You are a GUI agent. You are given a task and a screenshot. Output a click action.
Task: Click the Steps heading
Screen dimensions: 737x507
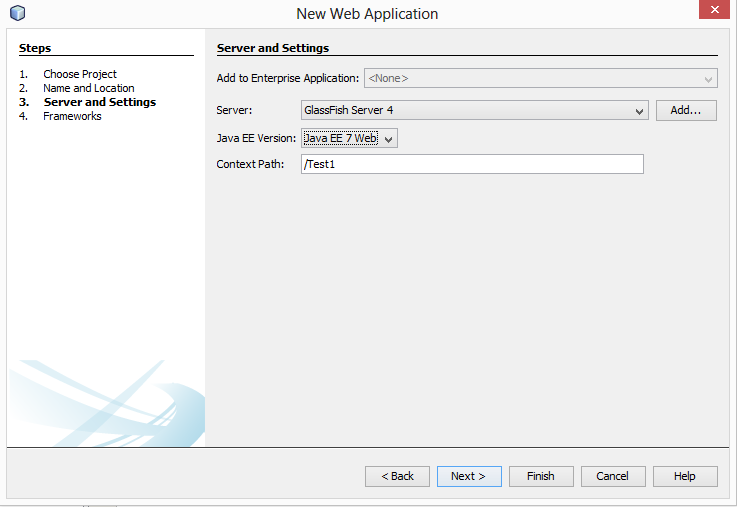35,48
